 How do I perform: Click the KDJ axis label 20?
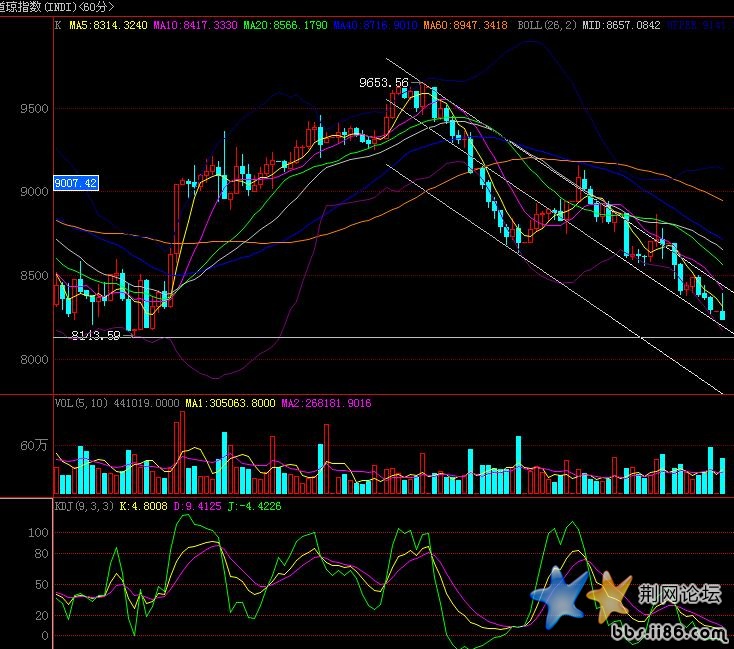(41, 615)
